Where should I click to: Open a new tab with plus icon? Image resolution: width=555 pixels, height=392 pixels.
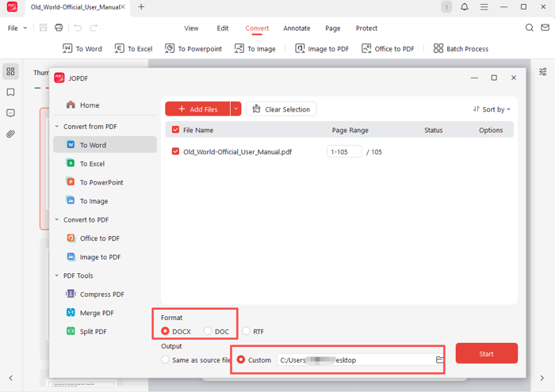141,6
